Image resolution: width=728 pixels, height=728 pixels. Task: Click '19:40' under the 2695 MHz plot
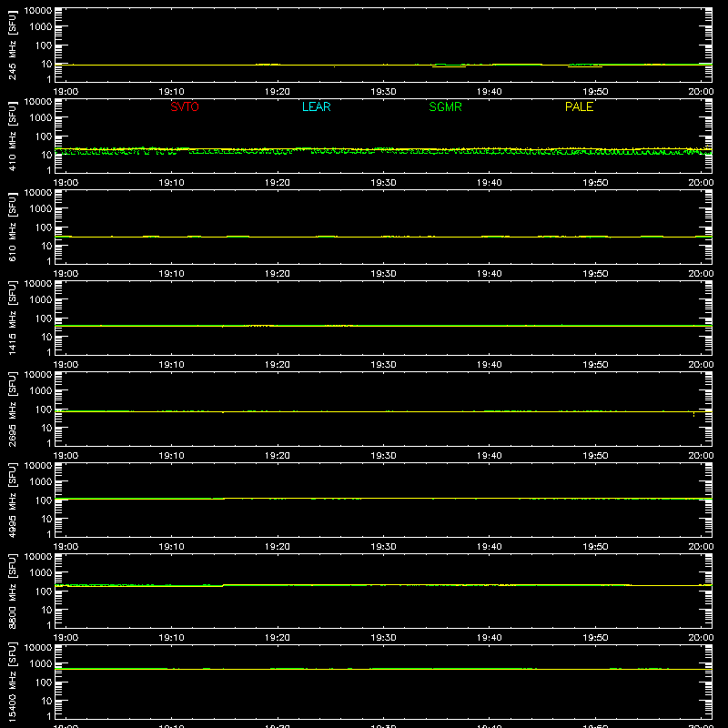pyautogui.click(x=490, y=456)
